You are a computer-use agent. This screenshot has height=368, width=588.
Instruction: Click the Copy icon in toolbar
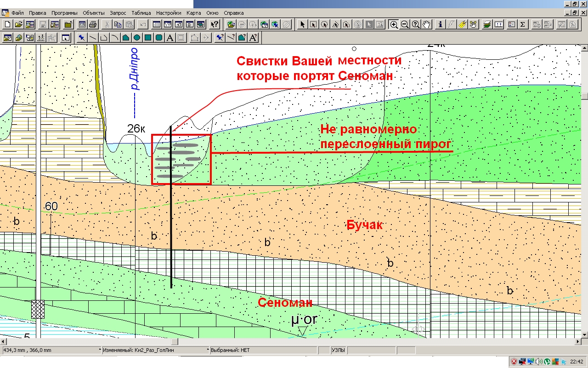coord(118,24)
